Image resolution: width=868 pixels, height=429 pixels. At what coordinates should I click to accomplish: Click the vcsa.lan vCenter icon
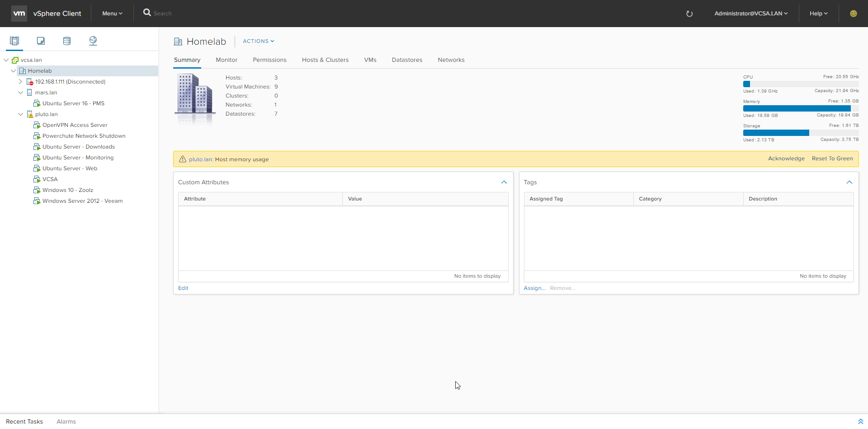15,60
